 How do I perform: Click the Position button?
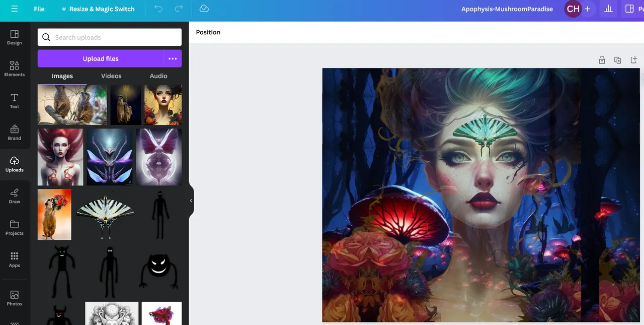pos(208,32)
